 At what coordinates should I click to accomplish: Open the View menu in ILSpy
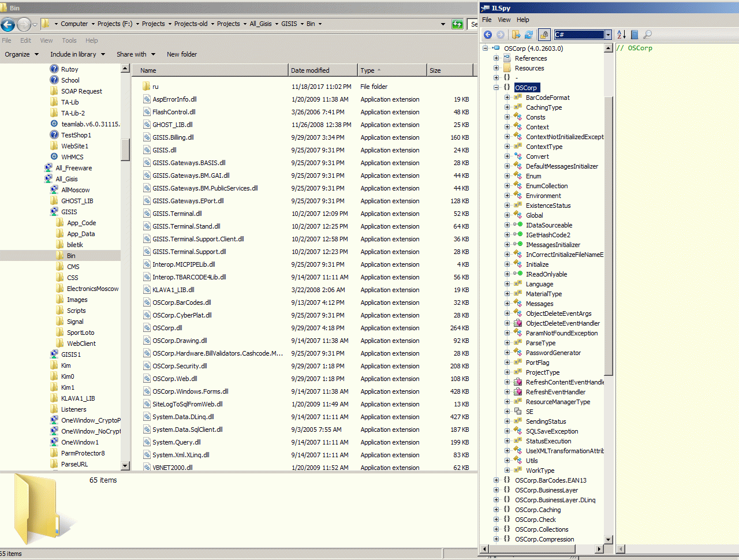[504, 20]
